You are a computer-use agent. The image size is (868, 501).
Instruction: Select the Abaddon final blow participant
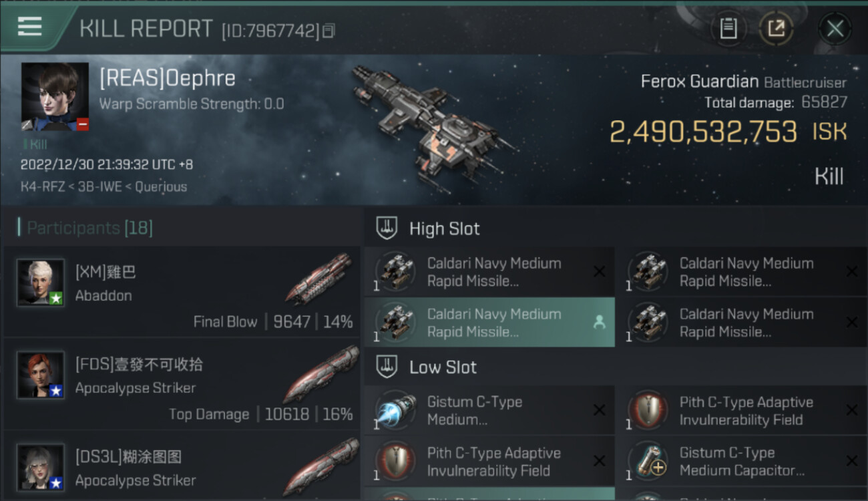pos(180,292)
